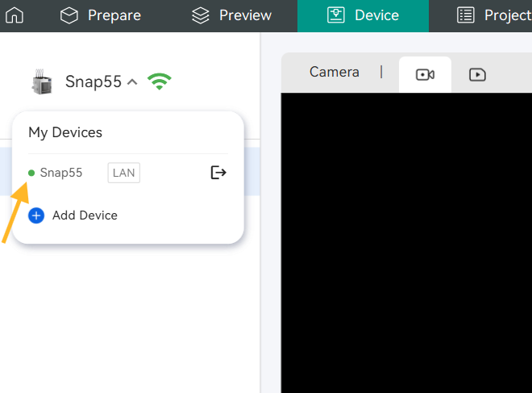Viewport: 532px width, 393px height.
Task: Select Snap55 in the My Devices list
Action: [x=61, y=173]
